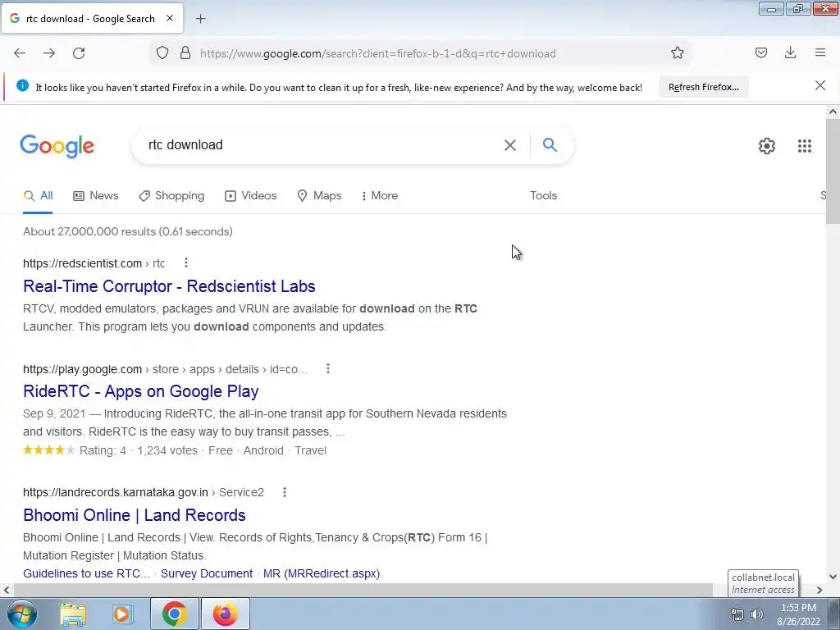Open RideRTC - Apps on Google Play

click(x=141, y=391)
